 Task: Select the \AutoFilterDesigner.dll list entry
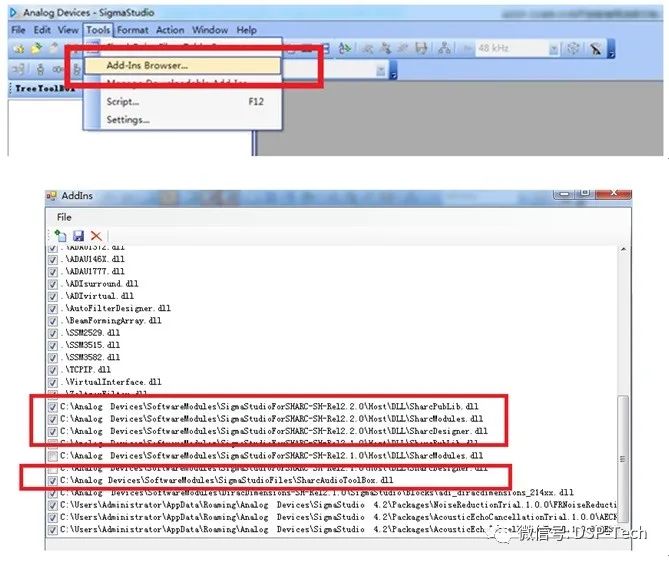pyautogui.click(x=116, y=308)
